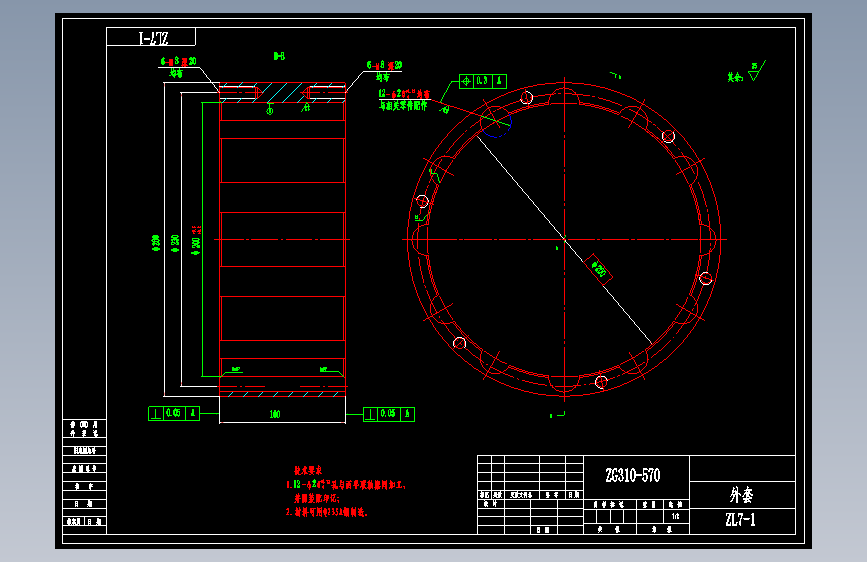Click the 12-φ20 hole callout text
The height and width of the screenshot is (562, 867).
(x=404, y=94)
